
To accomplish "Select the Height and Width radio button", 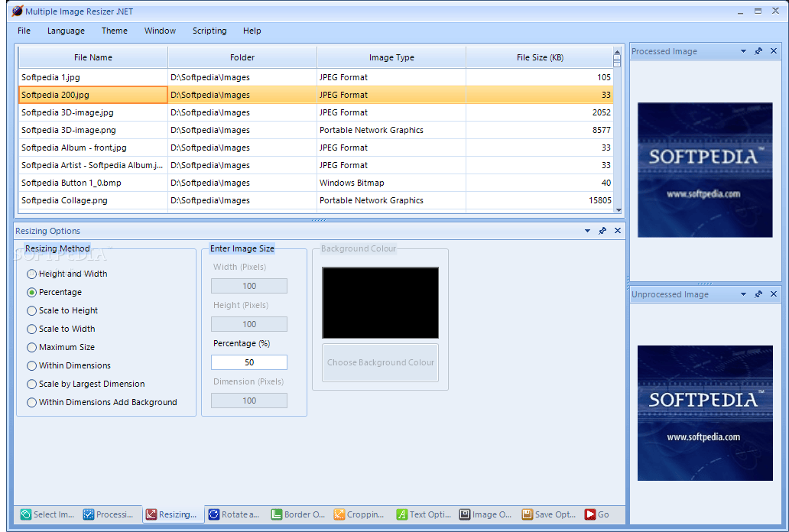I will (31, 274).
